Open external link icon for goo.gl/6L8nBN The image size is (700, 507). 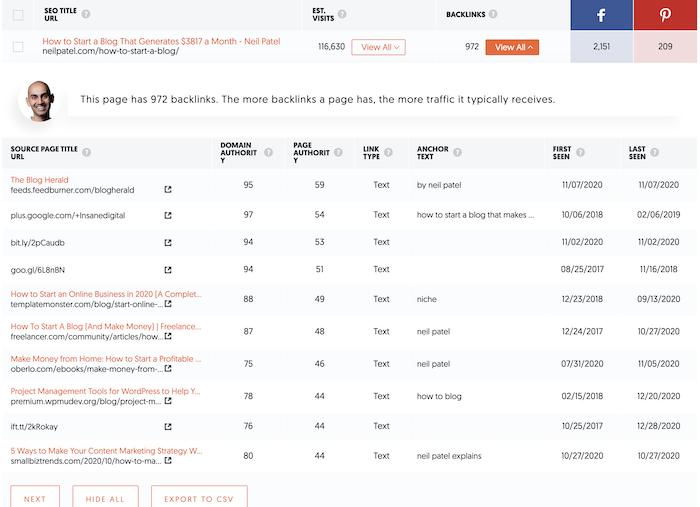168,270
